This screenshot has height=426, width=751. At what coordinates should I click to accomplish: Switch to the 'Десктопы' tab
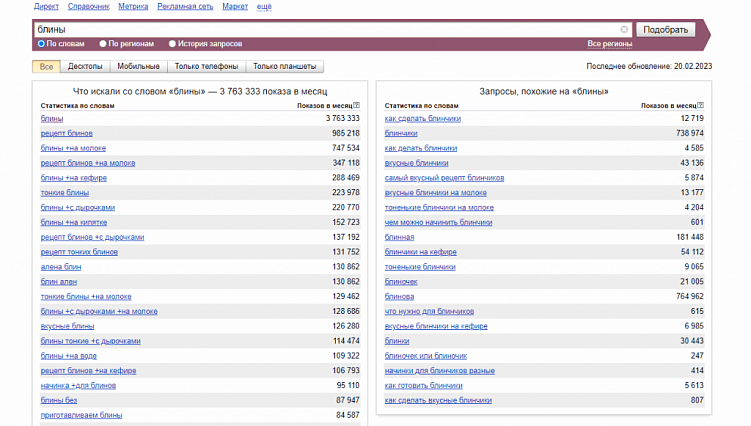(x=85, y=67)
